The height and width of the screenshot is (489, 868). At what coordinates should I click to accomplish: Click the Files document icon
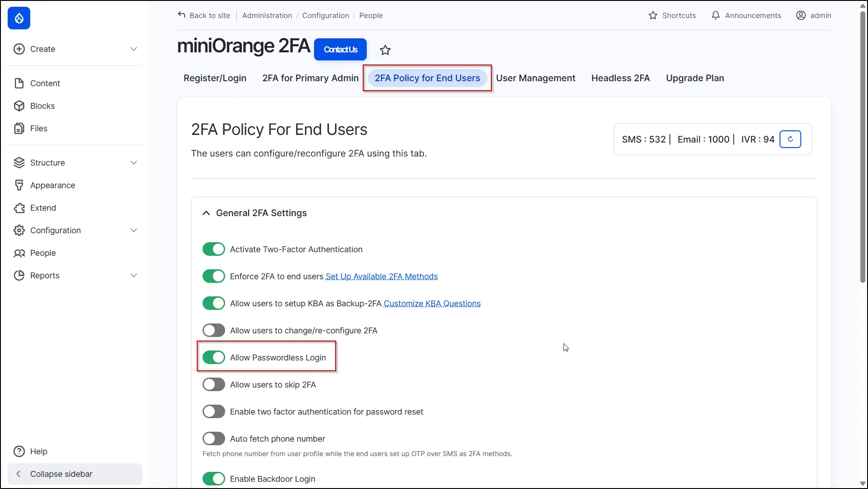coord(19,128)
